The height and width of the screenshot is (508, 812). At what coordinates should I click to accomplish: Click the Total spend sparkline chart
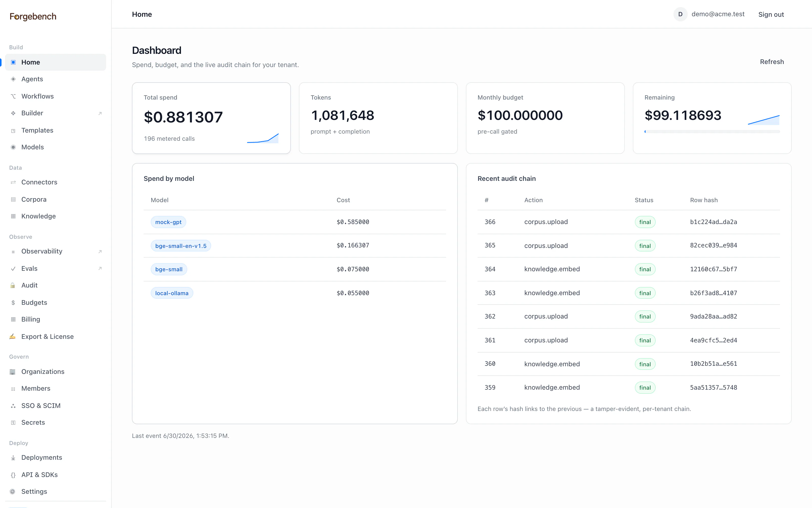[x=263, y=138]
